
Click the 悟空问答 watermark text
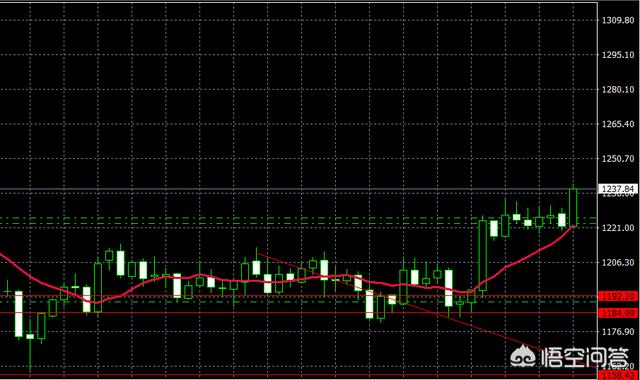click(584, 358)
